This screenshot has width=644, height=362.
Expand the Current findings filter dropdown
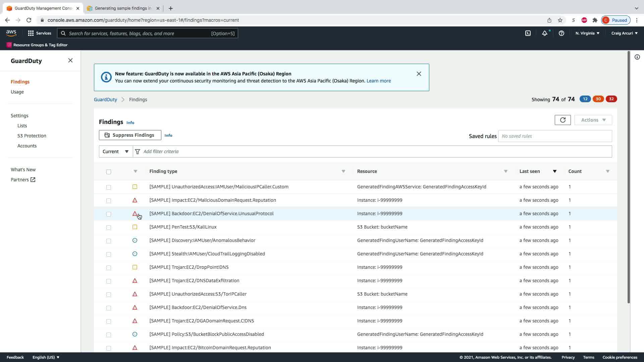pos(116,152)
